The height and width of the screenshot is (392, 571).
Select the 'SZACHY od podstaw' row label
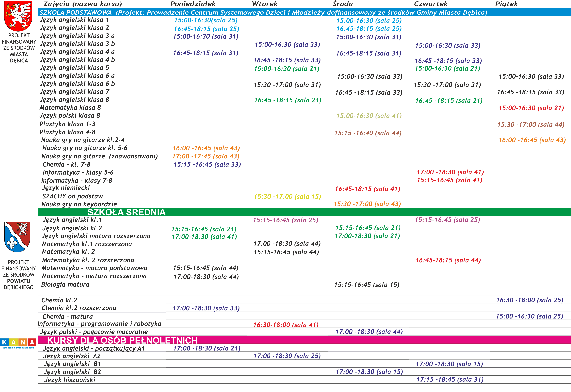pos(73,196)
